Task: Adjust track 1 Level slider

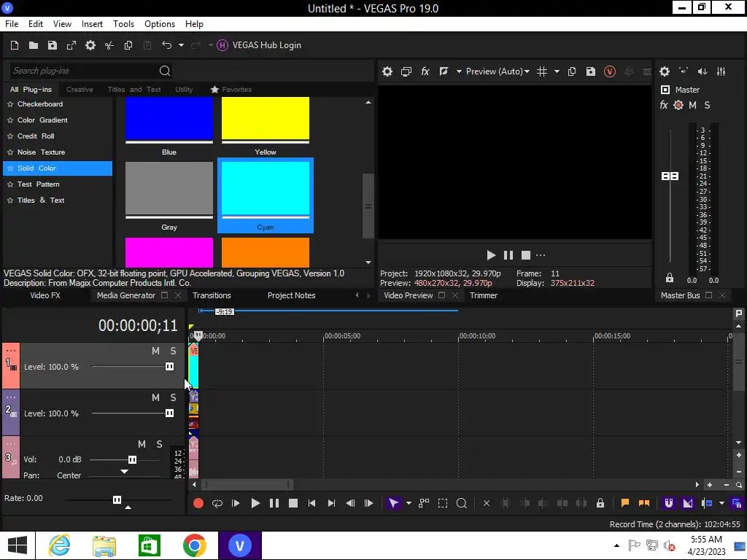Action: pos(169,366)
